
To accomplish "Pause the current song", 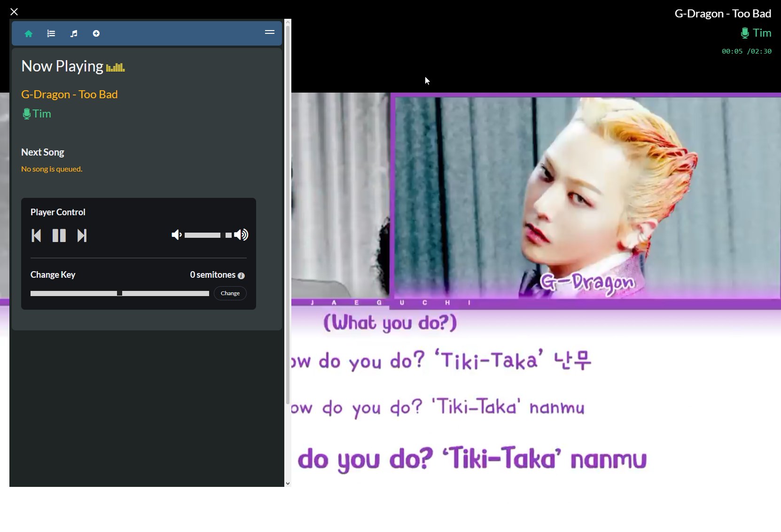I will 59,235.
